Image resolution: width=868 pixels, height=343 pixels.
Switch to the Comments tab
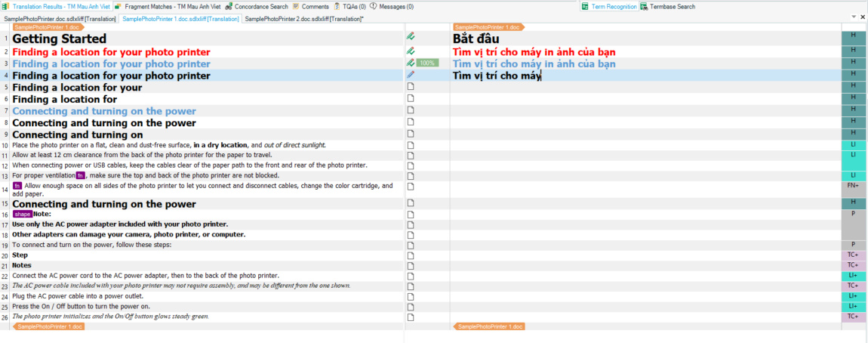point(310,7)
